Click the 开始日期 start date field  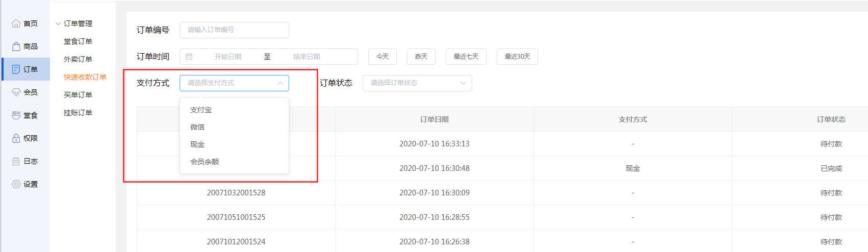[x=228, y=57]
